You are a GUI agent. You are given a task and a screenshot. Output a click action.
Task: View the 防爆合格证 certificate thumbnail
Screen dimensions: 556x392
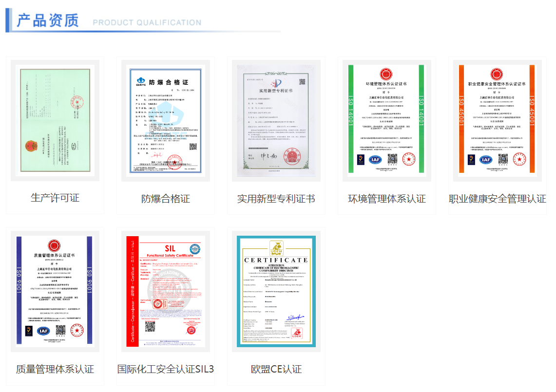(166, 120)
